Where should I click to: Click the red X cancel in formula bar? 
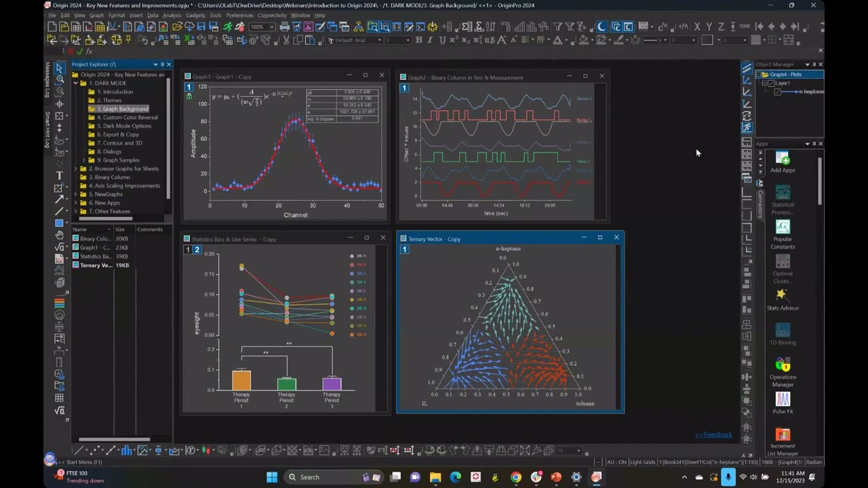[69, 52]
